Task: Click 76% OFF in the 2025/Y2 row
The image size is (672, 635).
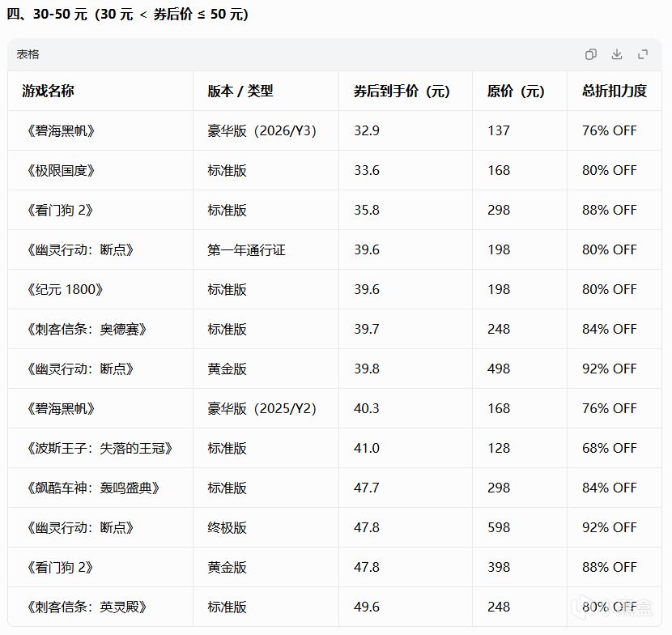Action: tap(609, 408)
